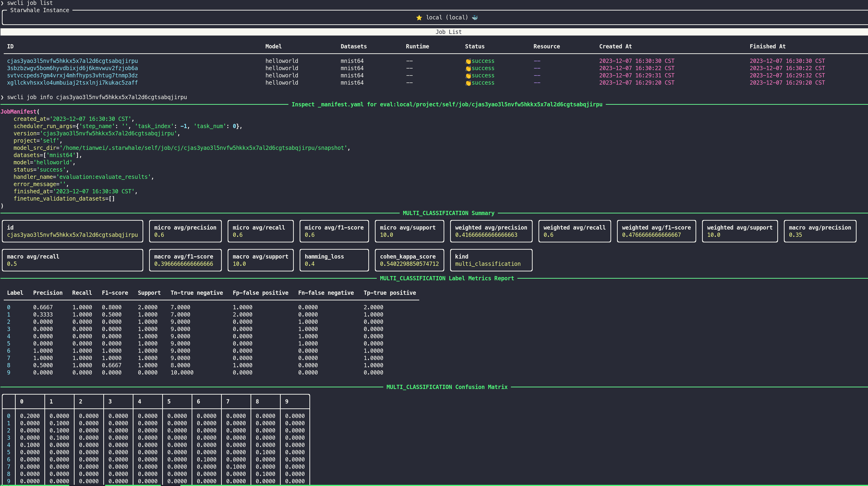Click the 'local (local)' instance text
This screenshot has width=868, height=486.
(447, 18)
